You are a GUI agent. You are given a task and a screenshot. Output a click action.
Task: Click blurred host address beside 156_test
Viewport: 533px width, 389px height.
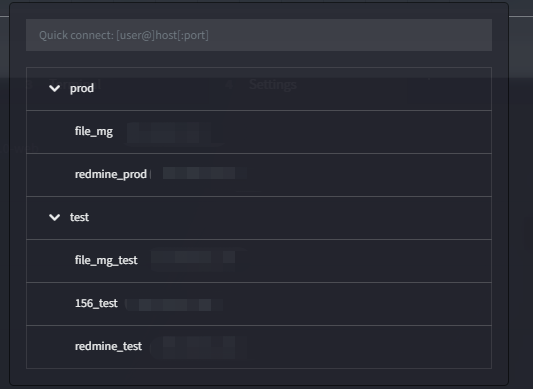[174, 304]
